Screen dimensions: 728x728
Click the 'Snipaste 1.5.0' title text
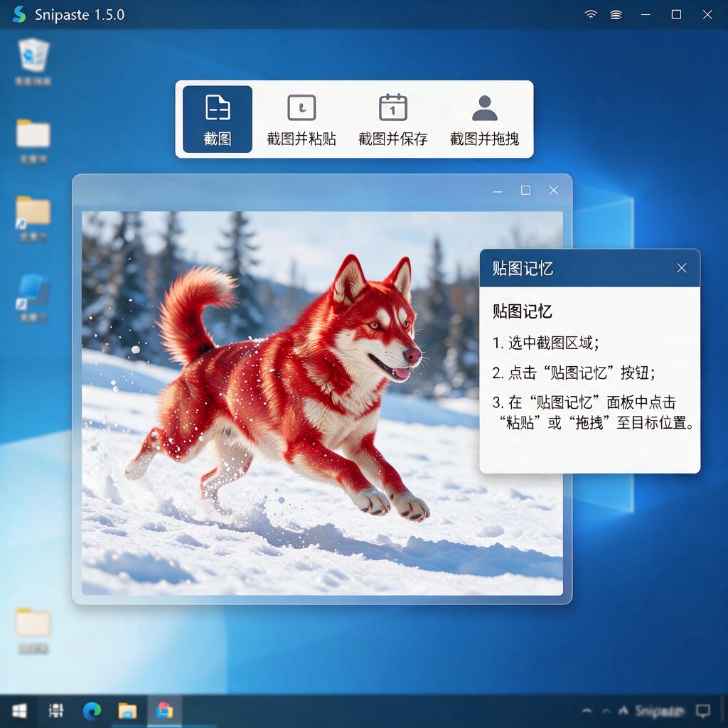[x=80, y=15]
